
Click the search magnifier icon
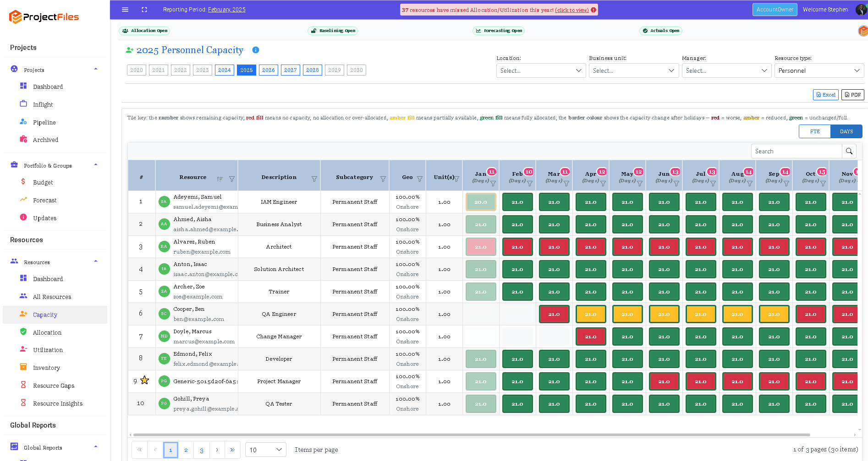[x=849, y=151]
